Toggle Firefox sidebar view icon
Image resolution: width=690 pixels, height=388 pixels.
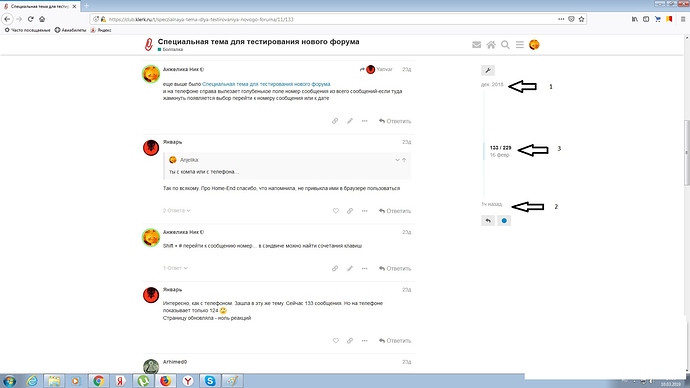[646, 19]
